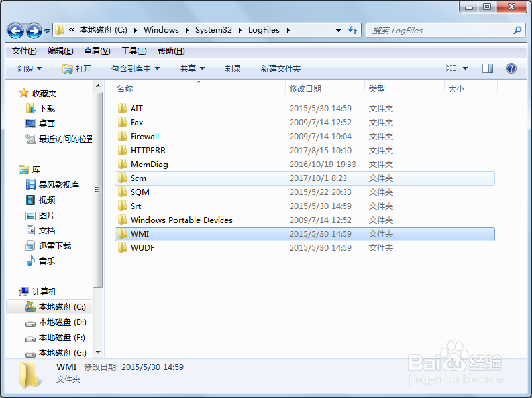Select the WUDF folder icon
The height and width of the screenshot is (398, 532).
tap(122, 247)
